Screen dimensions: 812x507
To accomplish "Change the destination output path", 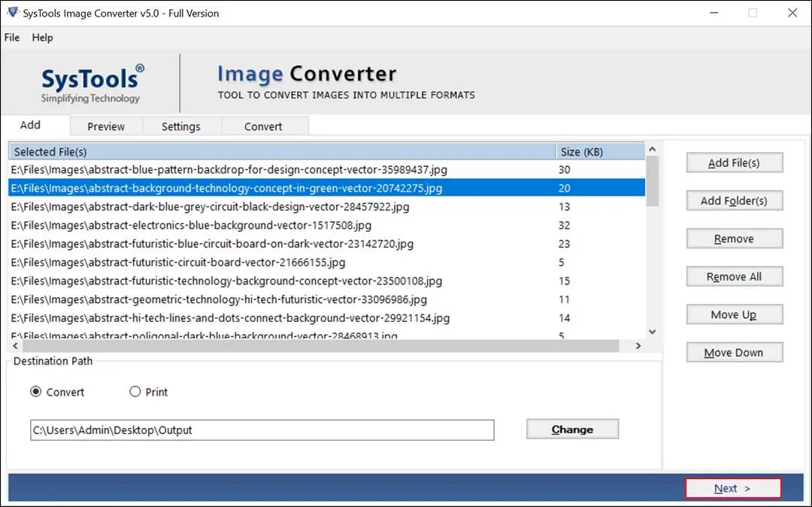I will click(x=572, y=429).
